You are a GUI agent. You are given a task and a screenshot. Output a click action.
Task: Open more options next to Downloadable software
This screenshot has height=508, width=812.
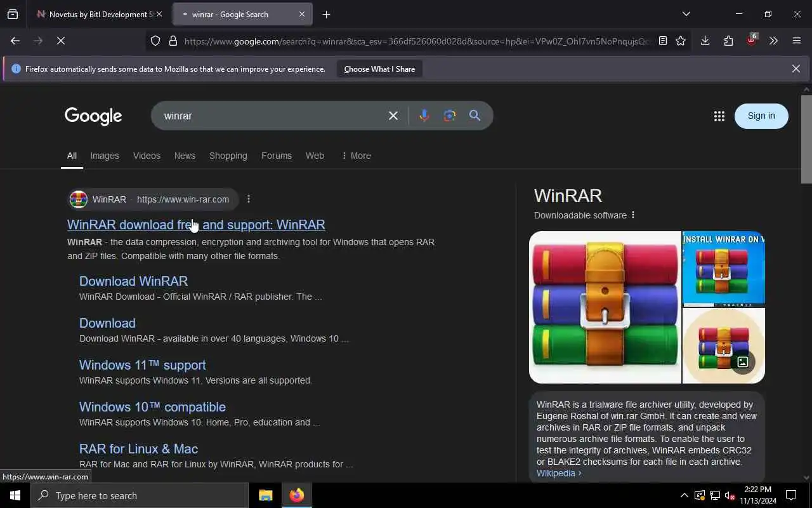click(x=633, y=215)
